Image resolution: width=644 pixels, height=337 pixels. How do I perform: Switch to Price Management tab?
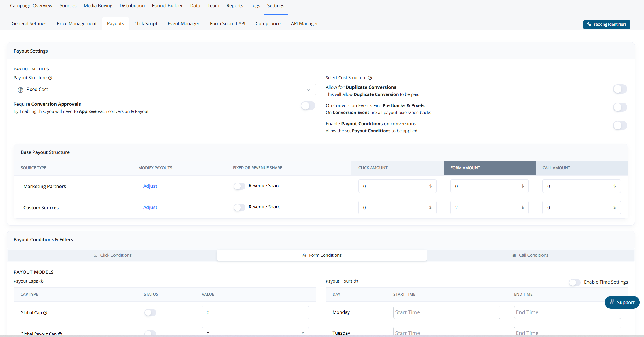77,23
